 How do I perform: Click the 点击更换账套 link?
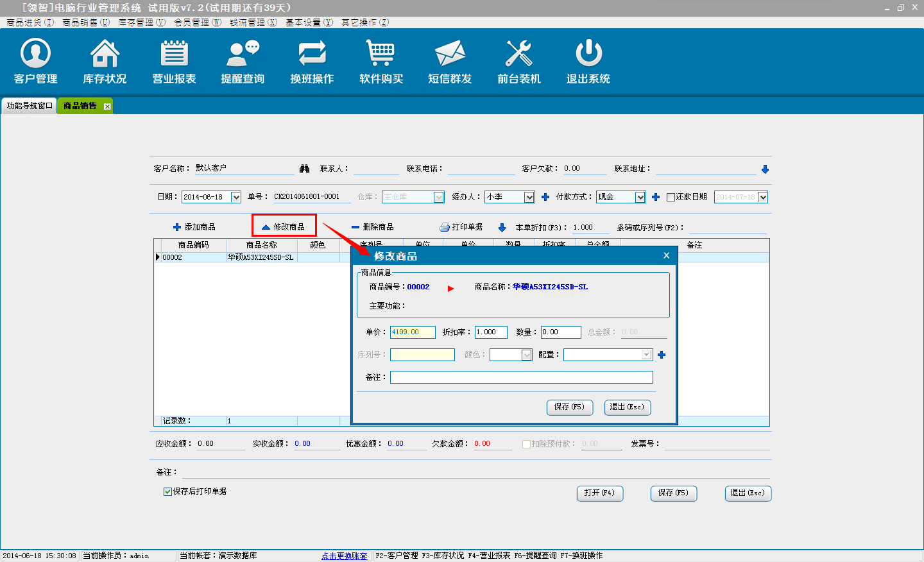pyautogui.click(x=345, y=556)
